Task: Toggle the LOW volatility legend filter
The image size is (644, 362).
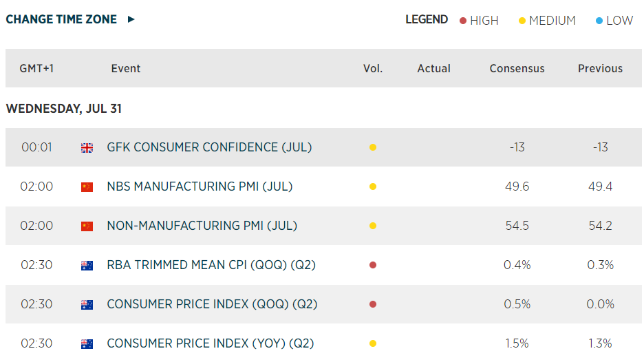Action: coord(614,21)
